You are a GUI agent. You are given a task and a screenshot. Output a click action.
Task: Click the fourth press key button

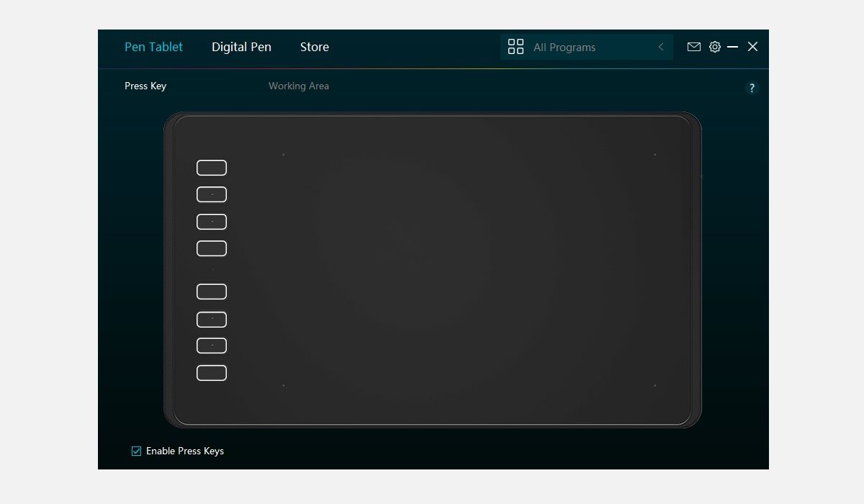click(x=211, y=248)
